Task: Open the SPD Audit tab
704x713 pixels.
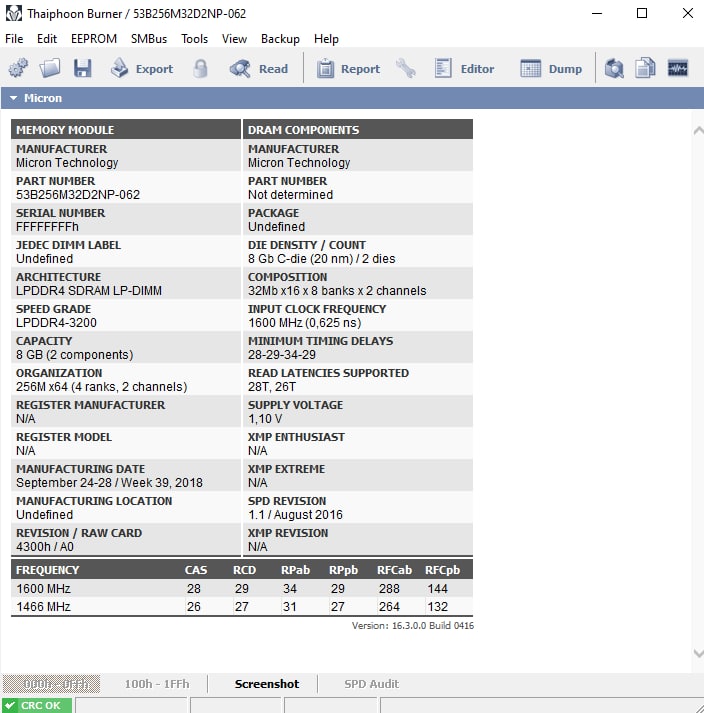Action: 371,684
